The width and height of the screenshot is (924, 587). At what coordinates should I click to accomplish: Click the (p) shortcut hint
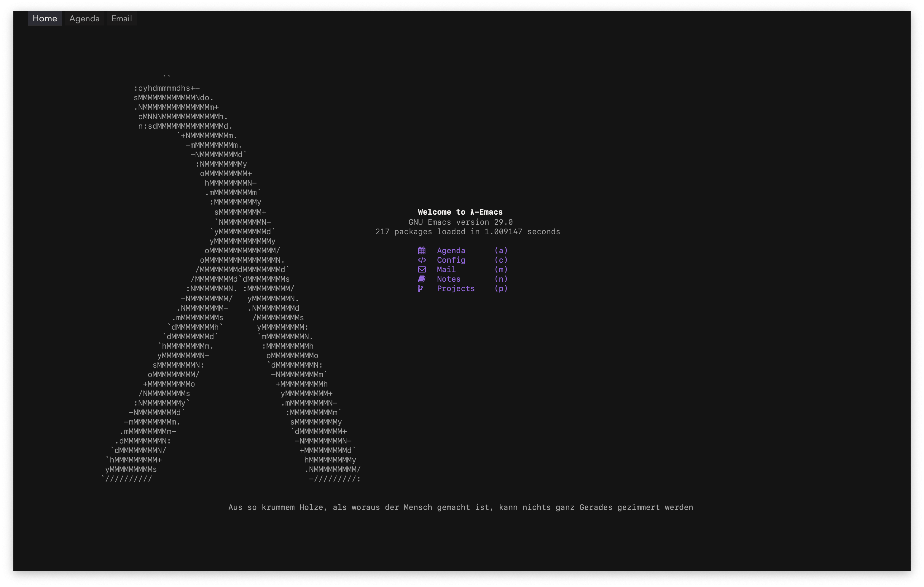click(x=501, y=288)
